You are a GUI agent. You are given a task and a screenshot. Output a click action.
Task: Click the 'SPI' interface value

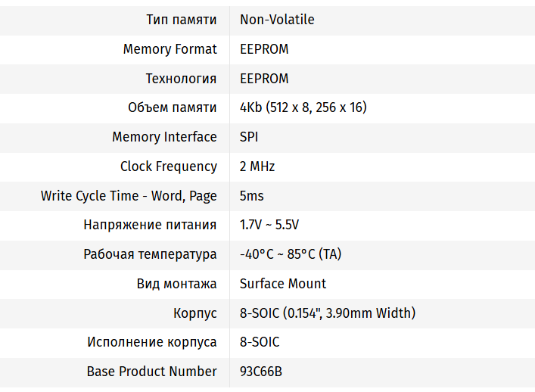(x=249, y=137)
